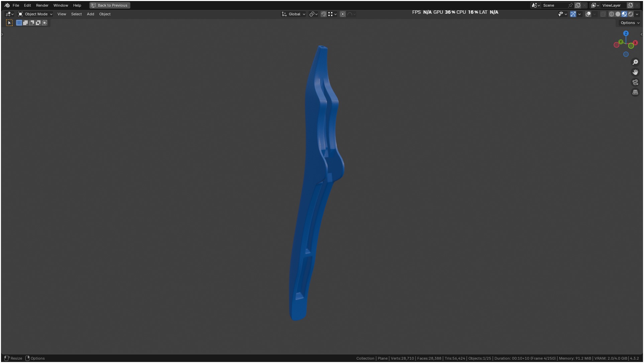Toggle proportional editing
The image size is (644, 363).
coord(343,14)
